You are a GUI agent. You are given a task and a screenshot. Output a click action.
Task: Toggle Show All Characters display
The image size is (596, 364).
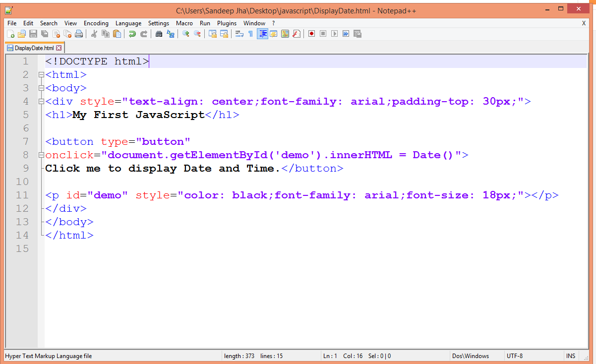(251, 34)
